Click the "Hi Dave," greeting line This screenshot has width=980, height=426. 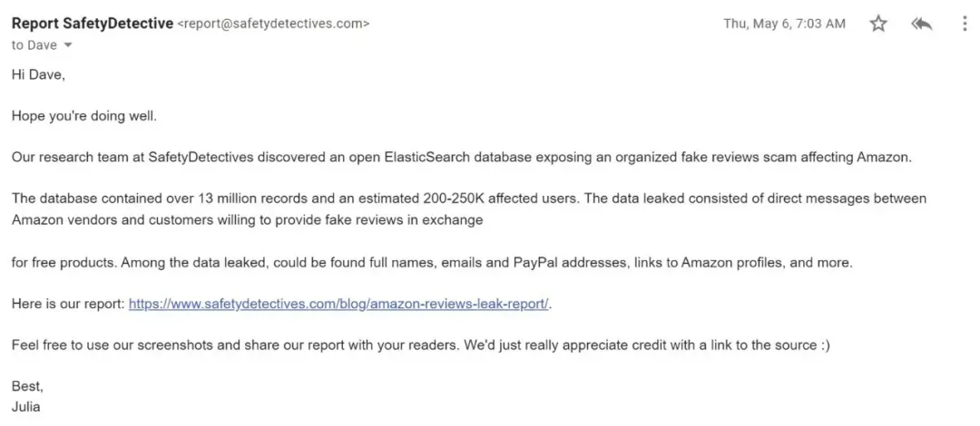pyautogui.click(x=38, y=75)
